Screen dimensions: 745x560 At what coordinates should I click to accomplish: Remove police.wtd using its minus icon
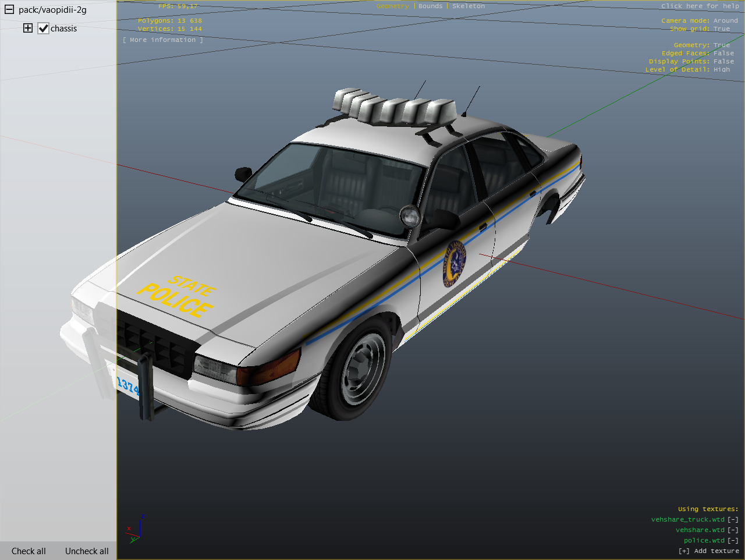click(733, 540)
